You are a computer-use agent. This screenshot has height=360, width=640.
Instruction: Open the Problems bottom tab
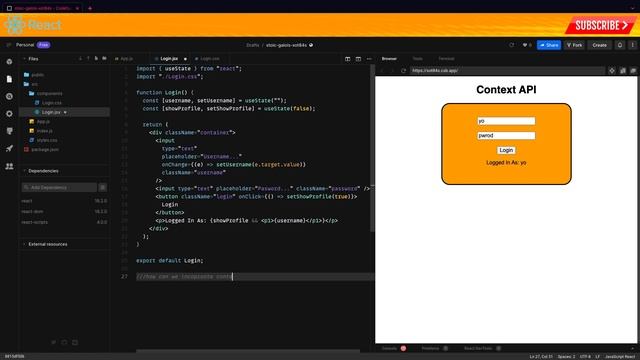[434, 348]
